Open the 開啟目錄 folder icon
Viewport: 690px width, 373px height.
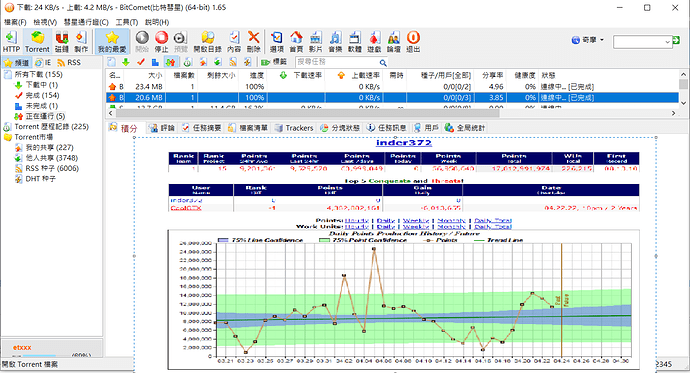207,42
